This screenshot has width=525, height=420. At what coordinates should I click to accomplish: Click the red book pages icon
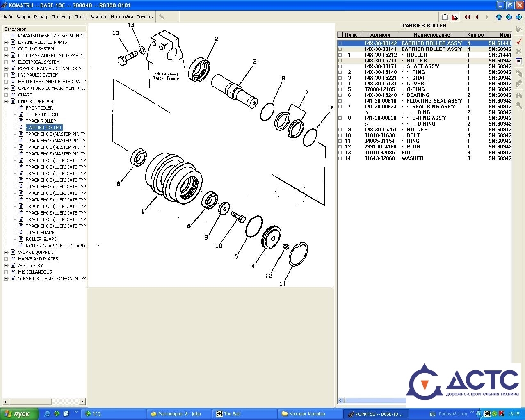pos(455,17)
